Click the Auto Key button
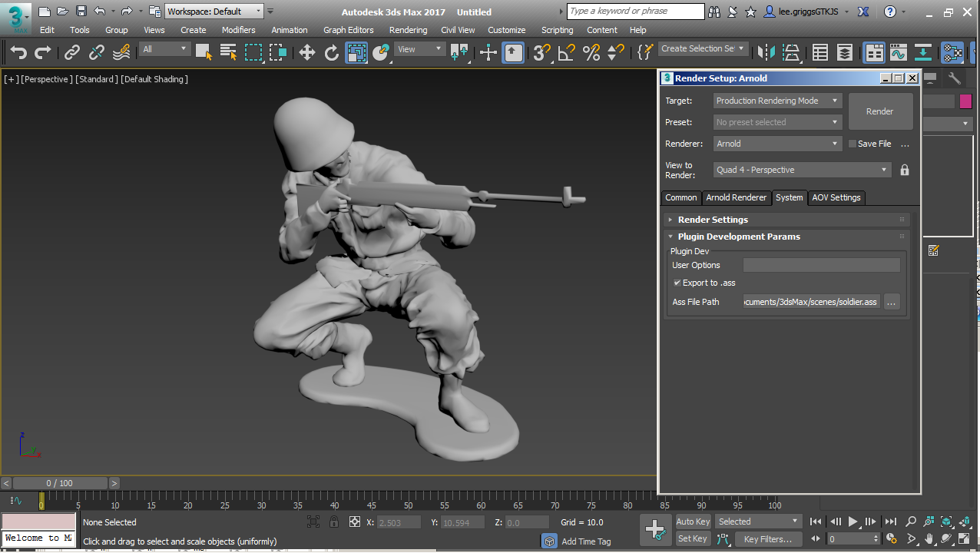The height and width of the screenshot is (553, 980). click(x=693, y=522)
